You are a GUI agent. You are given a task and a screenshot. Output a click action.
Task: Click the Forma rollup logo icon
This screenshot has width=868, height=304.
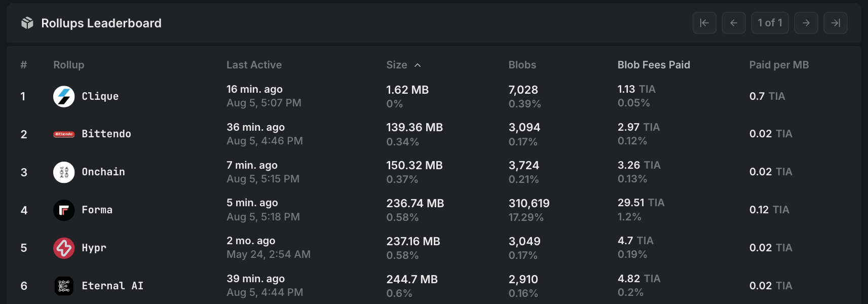64,210
